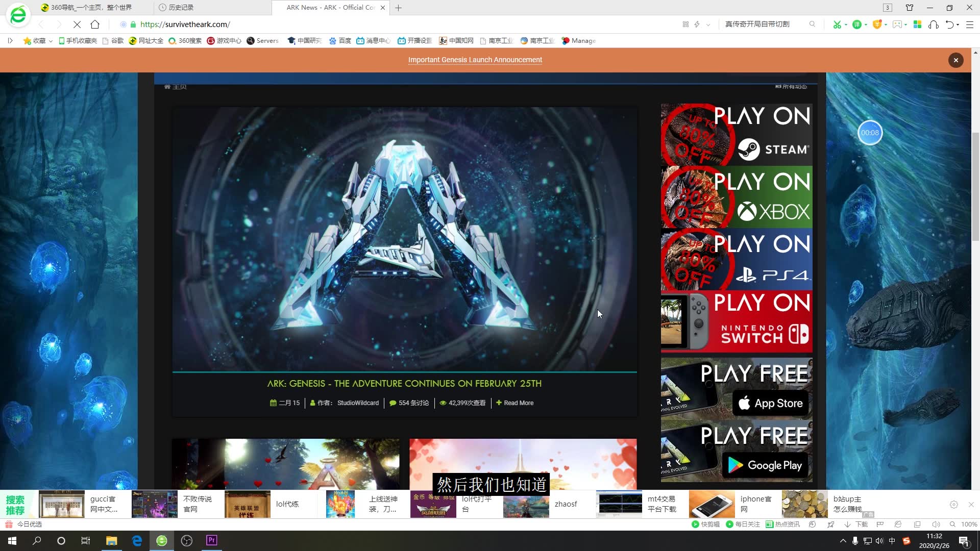
Task: Stop loading the page
Action: coord(77,24)
